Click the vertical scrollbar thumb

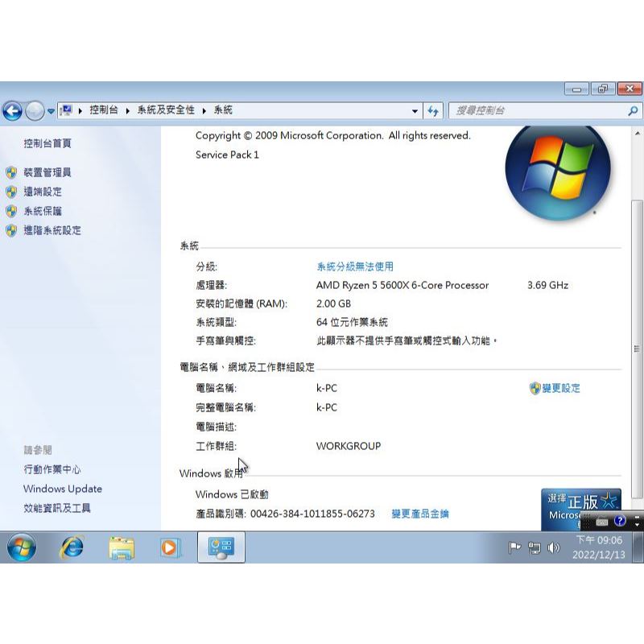click(637, 349)
